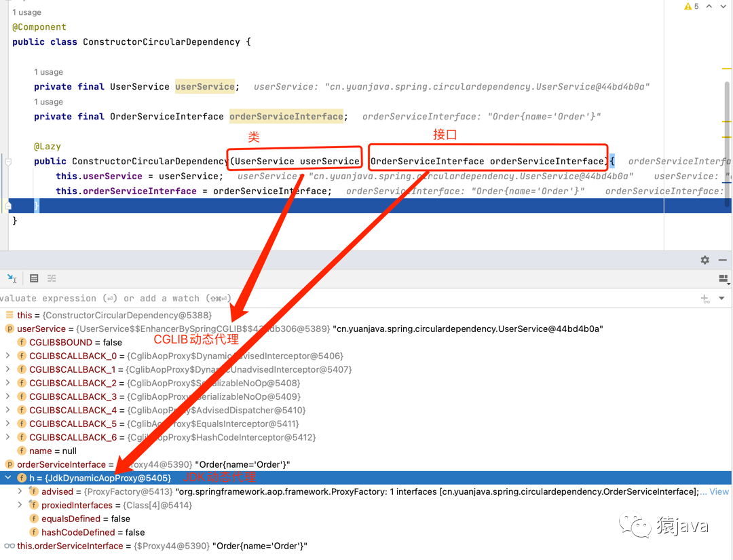Screen dimensions: 733x560
Task: Open the Evaluate Expression calculator icon
Action: 34,278
